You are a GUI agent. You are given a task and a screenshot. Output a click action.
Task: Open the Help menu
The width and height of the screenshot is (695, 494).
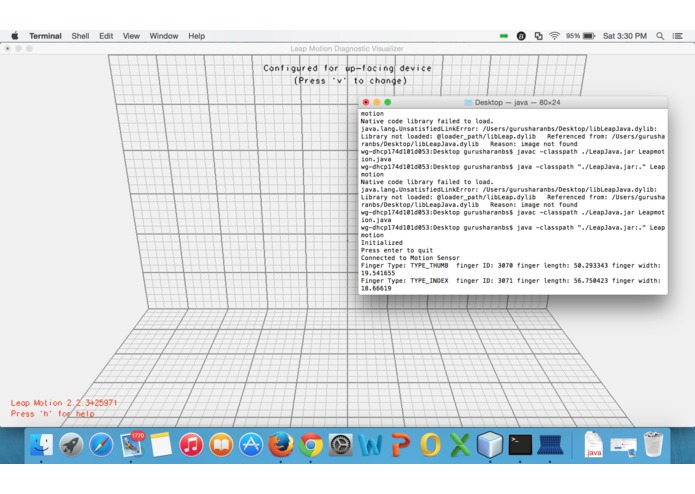coord(196,36)
